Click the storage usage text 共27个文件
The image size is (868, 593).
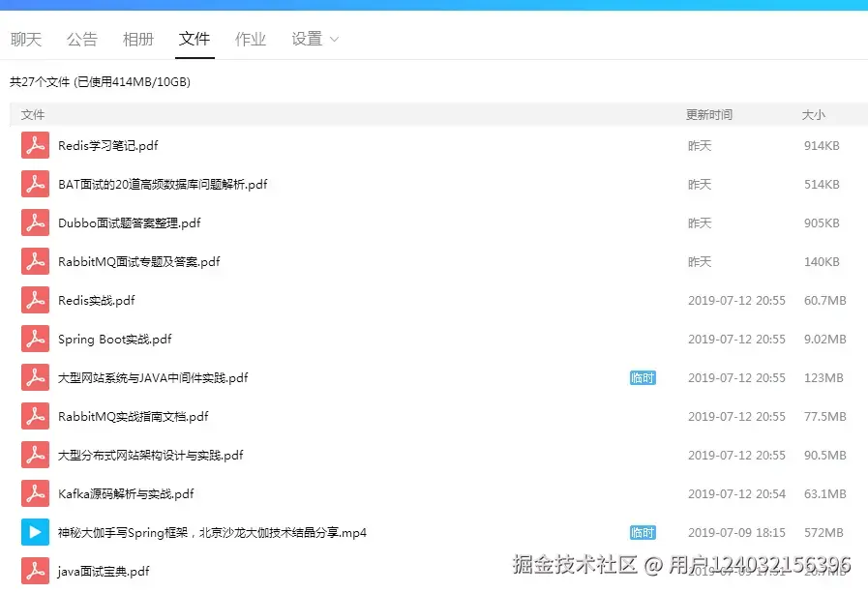[x=101, y=82]
